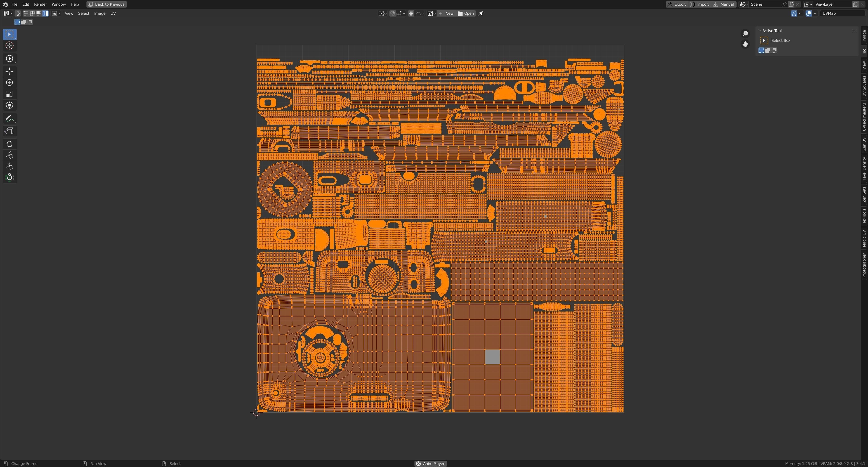Click the Back to Previous button

(106, 4)
